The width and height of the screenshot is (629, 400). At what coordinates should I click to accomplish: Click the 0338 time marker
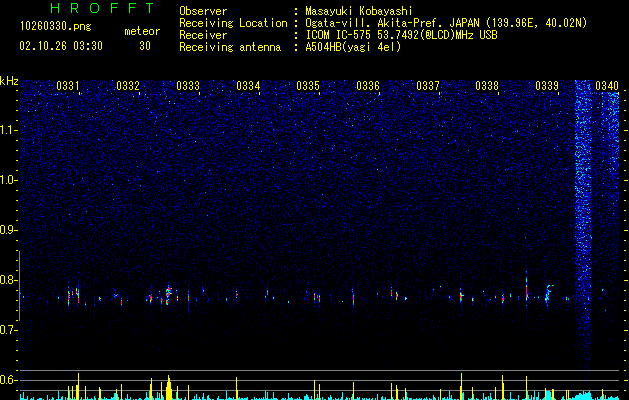487,86
